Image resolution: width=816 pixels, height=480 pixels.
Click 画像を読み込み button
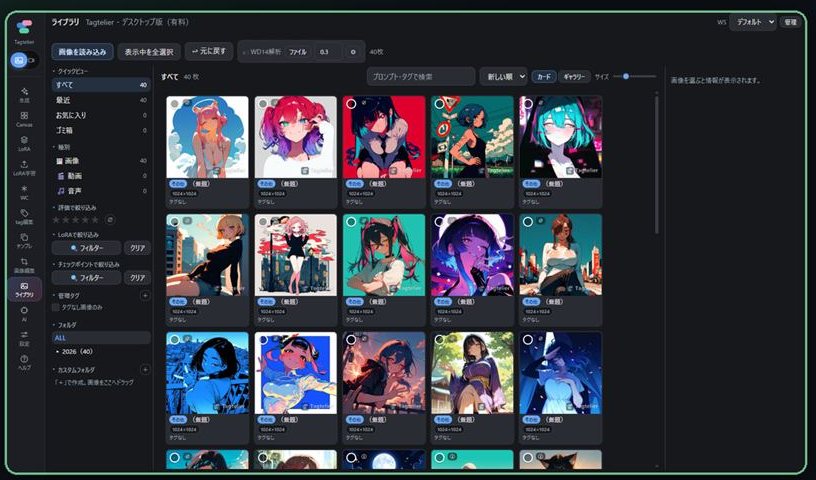pyautogui.click(x=82, y=52)
